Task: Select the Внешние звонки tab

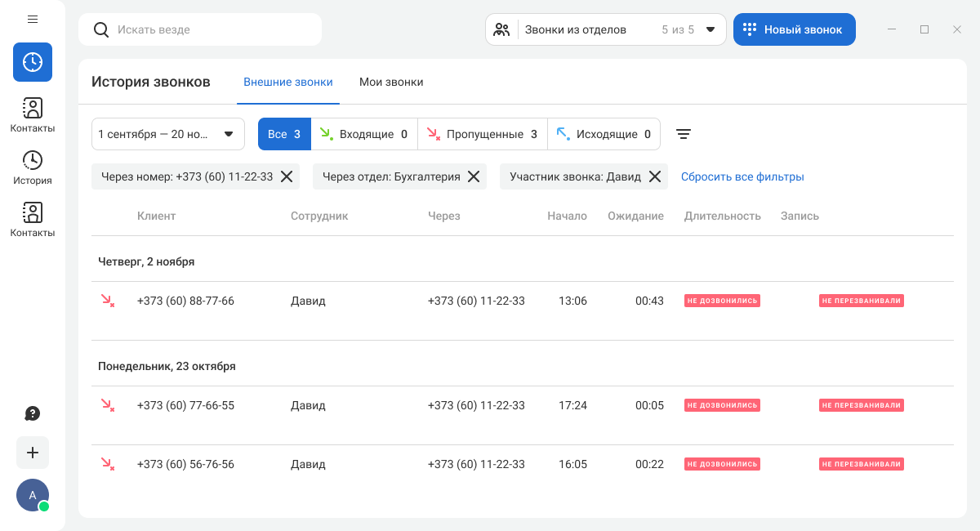Action: (x=288, y=82)
